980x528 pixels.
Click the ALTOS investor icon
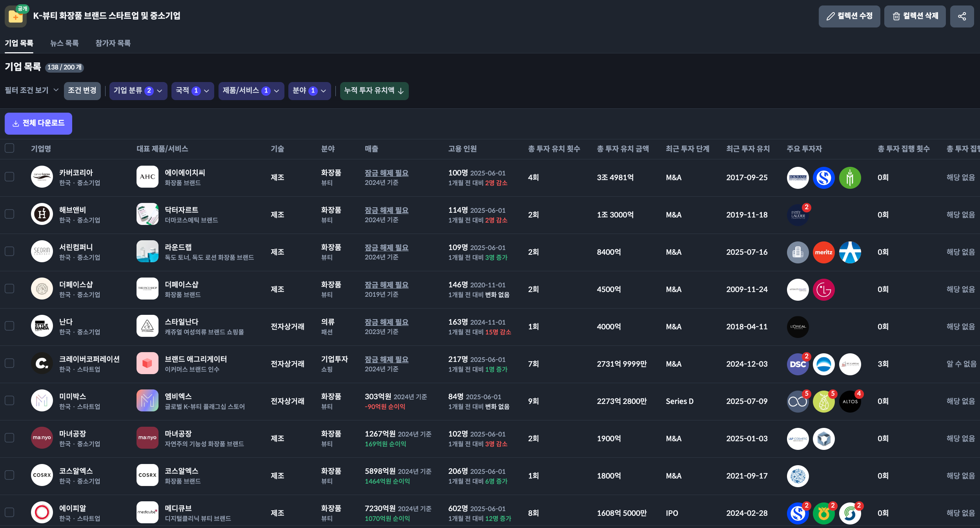pyautogui.click(x=850, y=402)
